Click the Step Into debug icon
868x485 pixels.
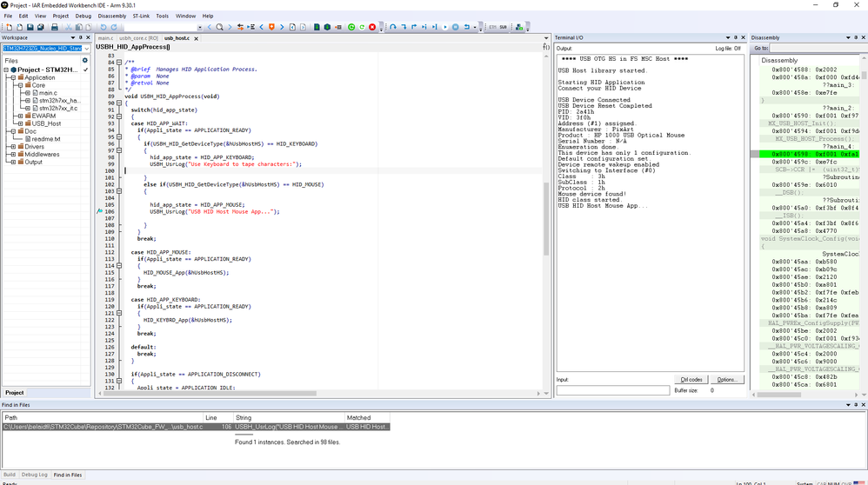[x=404, y=27]
